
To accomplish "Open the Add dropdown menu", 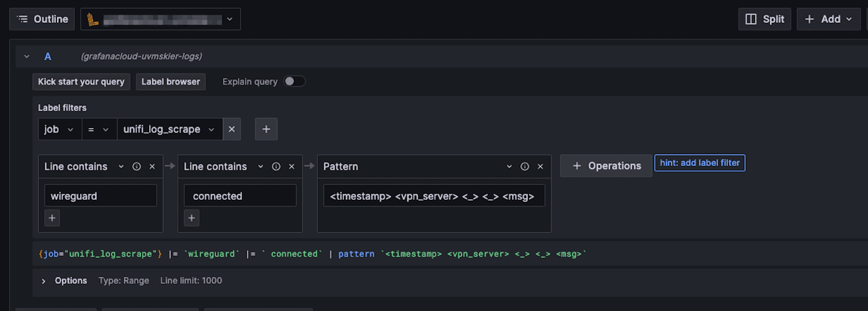I will click(x=828, y=19).
